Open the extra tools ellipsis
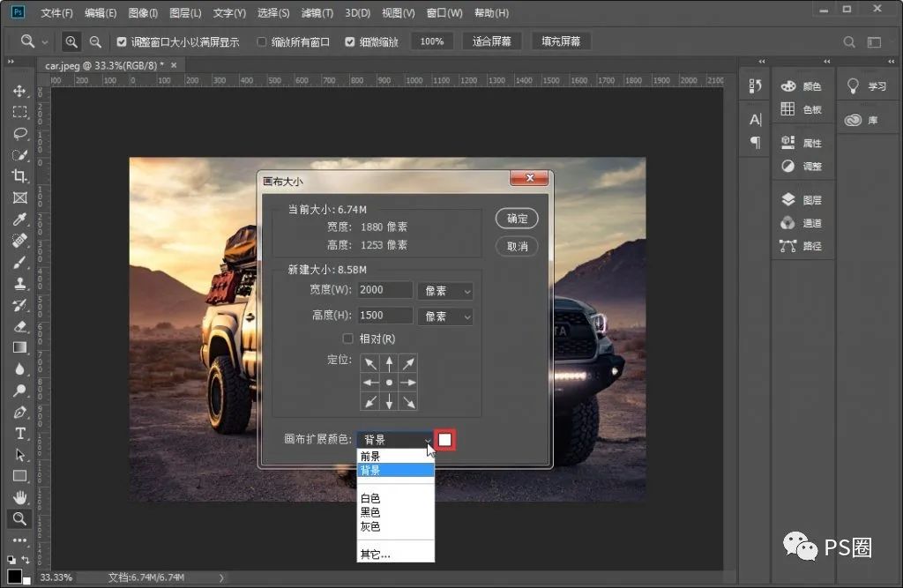The height and width of the screenshot is (588, 903). pyautogui.click(x=19, y=540)
